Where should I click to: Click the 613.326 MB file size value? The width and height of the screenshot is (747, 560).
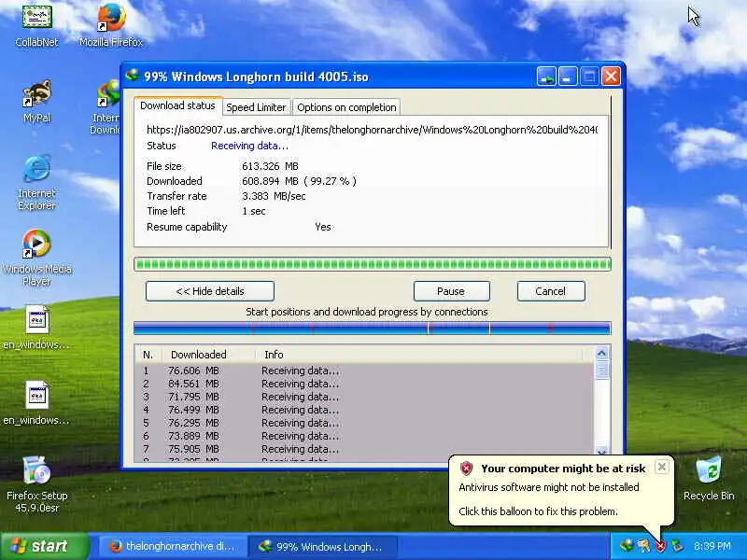(x=270, y=166)
